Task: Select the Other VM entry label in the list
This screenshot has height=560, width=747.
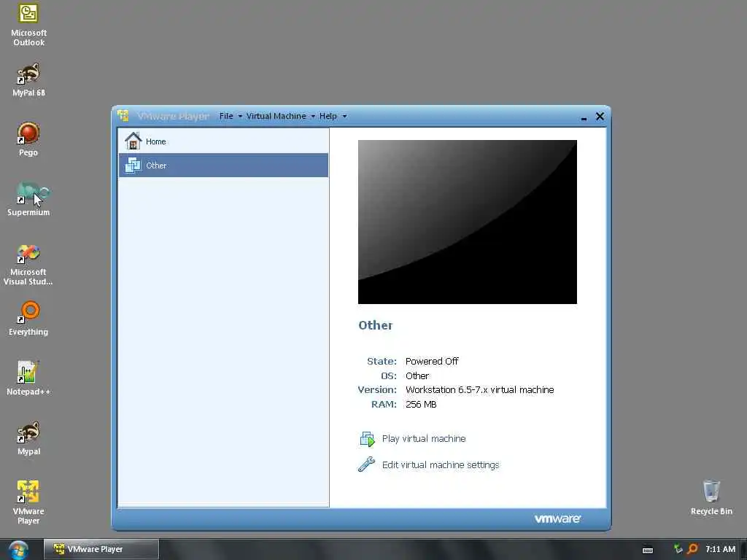Action: 156,166
